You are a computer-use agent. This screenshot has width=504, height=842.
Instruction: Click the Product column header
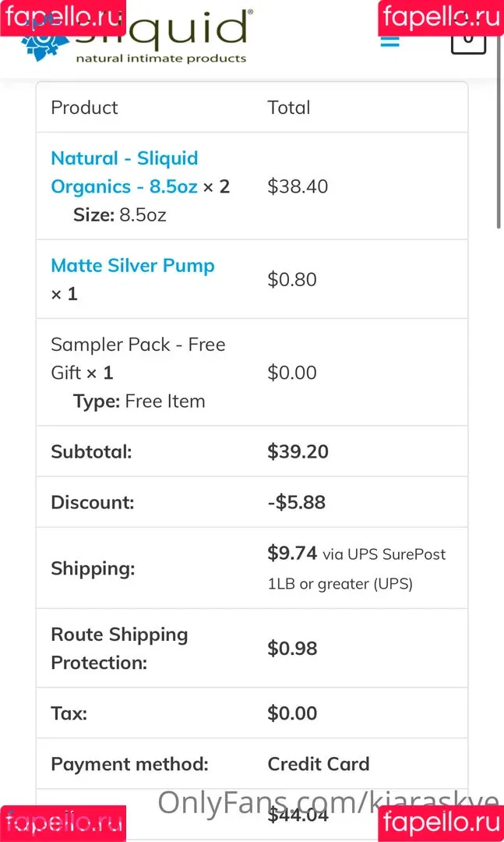(x=84, y=108)
